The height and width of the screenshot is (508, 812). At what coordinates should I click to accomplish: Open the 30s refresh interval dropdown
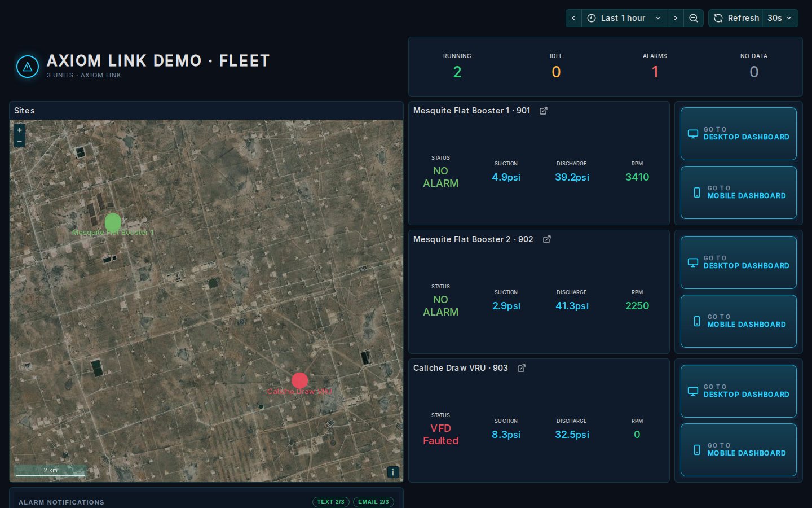pos(780,18)
